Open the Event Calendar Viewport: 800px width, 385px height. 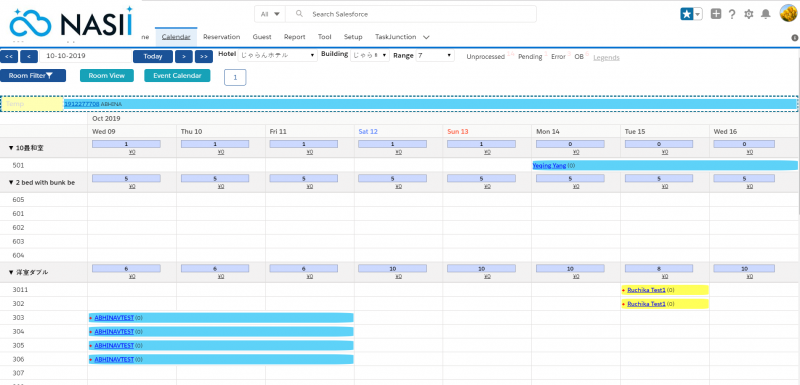coord(177,75)
